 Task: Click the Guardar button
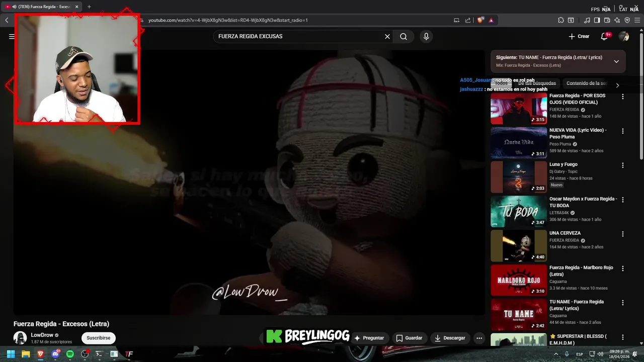pos(409,338)
